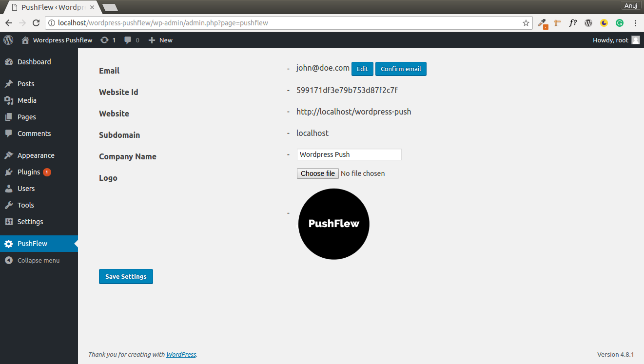Click the Plugins plug icon

click(9, 172)
